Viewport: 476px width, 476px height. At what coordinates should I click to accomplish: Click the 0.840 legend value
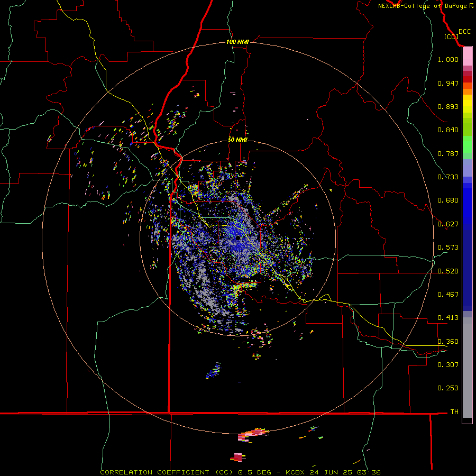click(448, 130)
